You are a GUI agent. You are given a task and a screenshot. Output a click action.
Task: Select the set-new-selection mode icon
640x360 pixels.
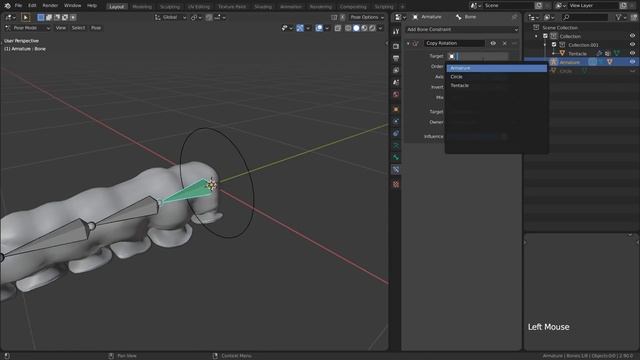click(x=40, y=18)
